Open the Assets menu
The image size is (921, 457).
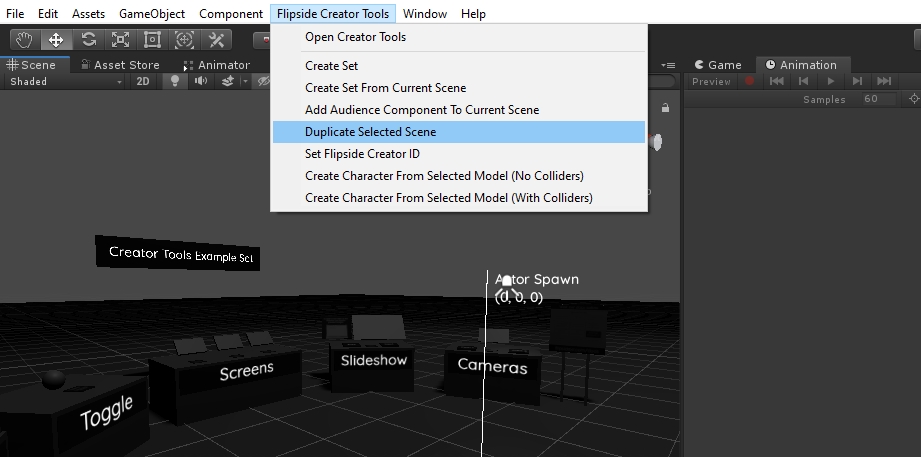coord(89,14)
